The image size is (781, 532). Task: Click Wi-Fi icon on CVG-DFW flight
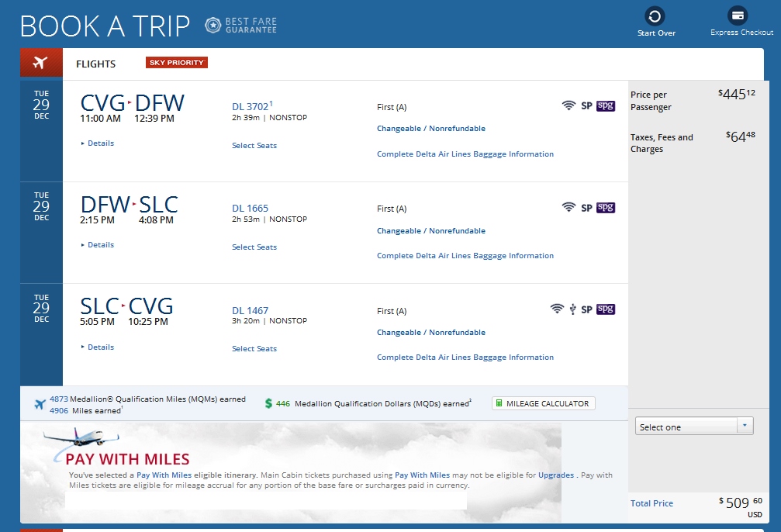(568, 105)
